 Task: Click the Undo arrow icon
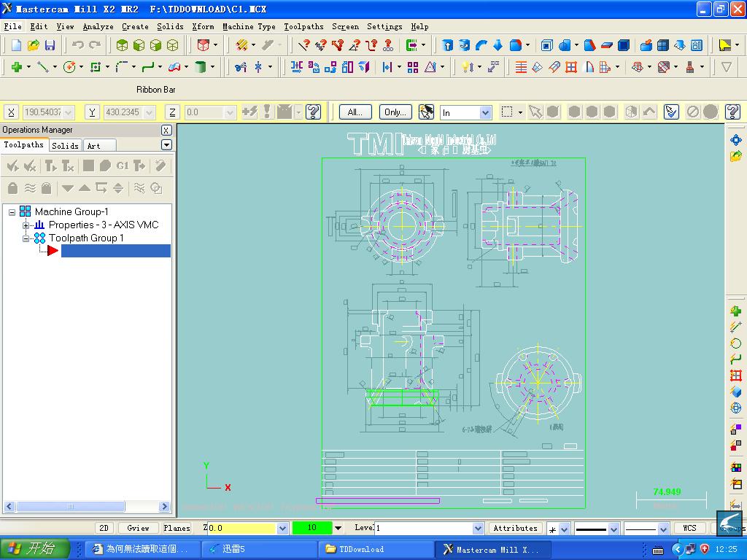coord(77,45)
